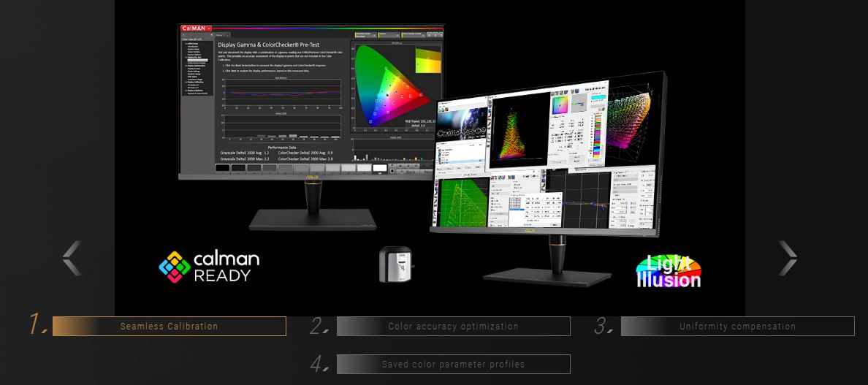The image size is (868, 385).
Task: Click the Light Illusion logo
Action: pyautogui.click(x=669, y=272)
